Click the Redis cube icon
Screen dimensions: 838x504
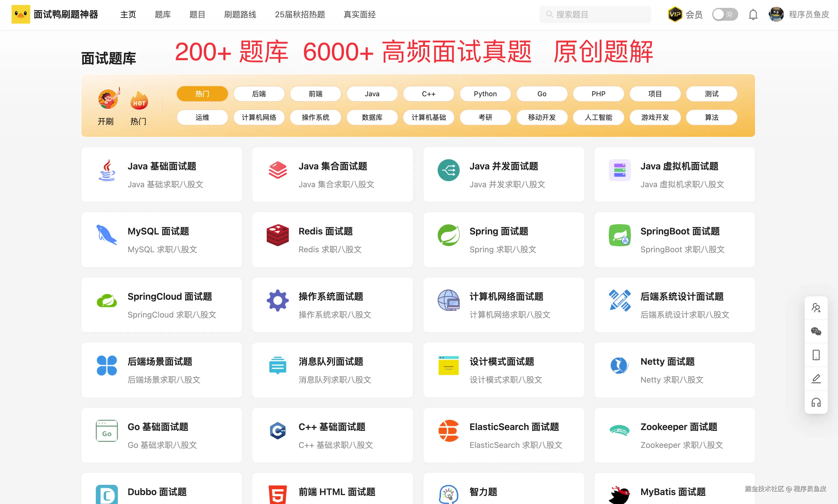(277, 235)
